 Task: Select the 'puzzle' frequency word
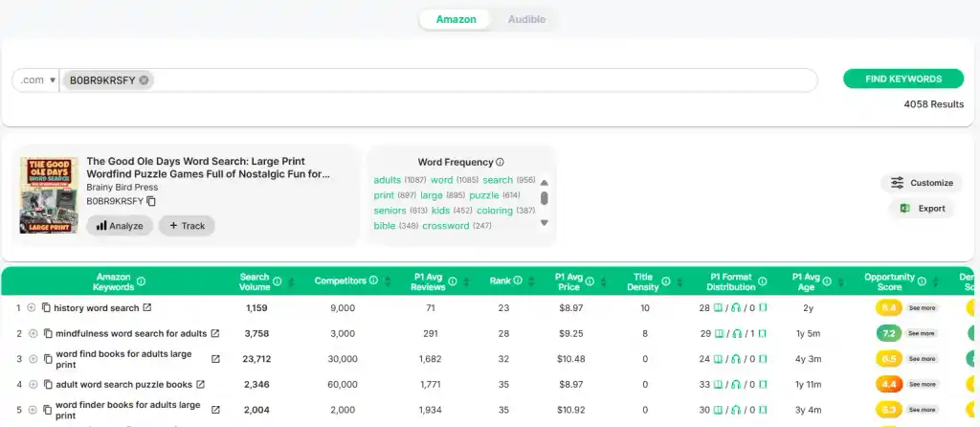tap(483, 195)
